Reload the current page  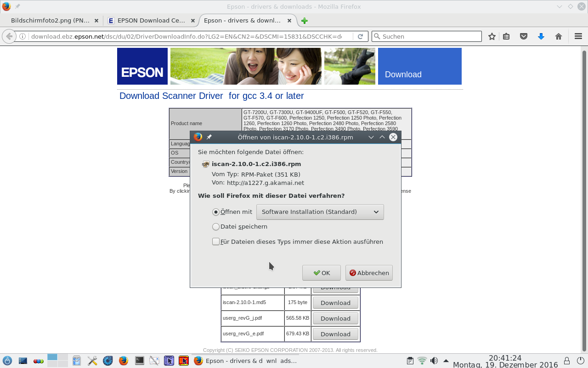coord(361,36)
